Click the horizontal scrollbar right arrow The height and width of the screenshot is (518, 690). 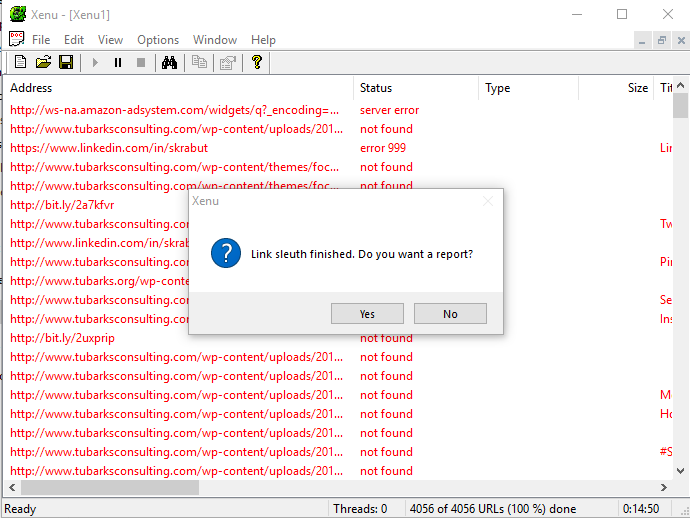click(x=665, y=488)
